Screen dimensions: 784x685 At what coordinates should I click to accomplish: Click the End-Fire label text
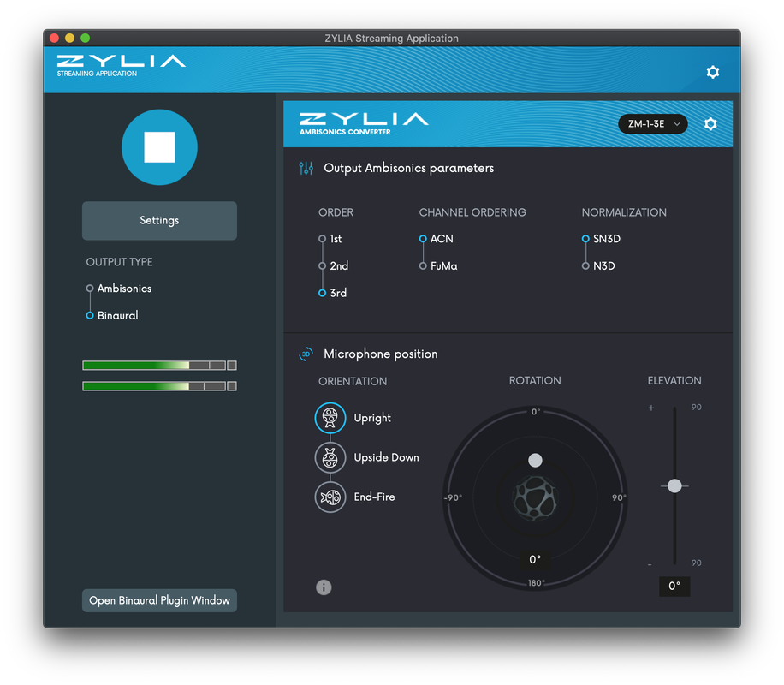point(375,497)
